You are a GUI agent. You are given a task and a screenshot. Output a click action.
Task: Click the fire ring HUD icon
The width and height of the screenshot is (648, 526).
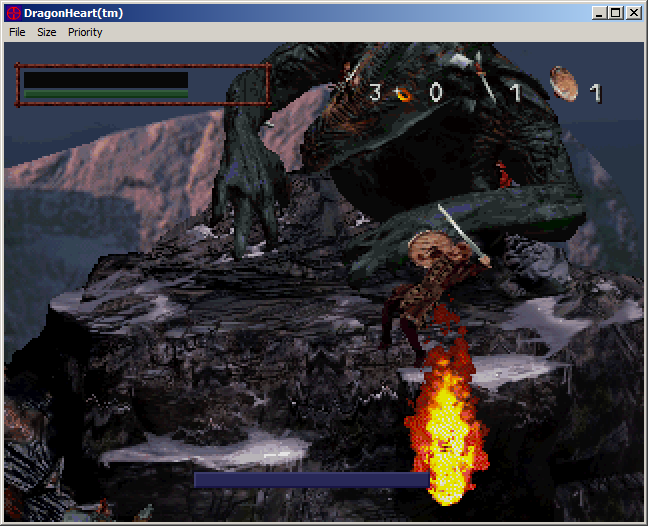point(403,95)
